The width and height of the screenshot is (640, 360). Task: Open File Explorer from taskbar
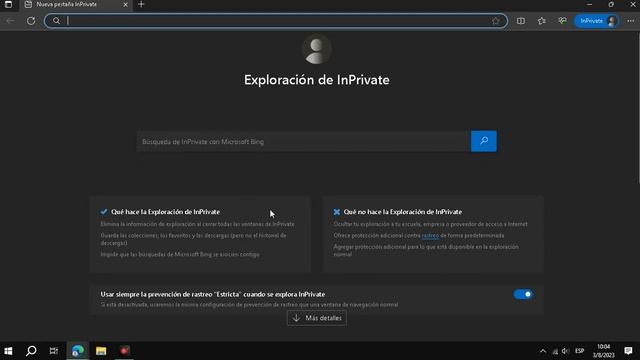click(x=101, y=351)
